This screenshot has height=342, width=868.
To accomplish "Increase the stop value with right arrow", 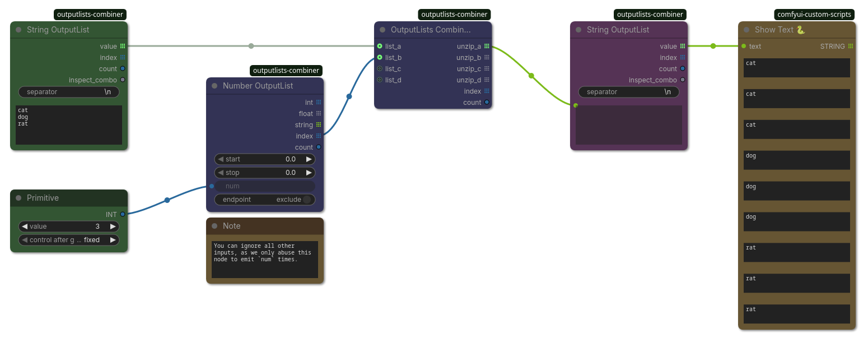I will point(309,173).
